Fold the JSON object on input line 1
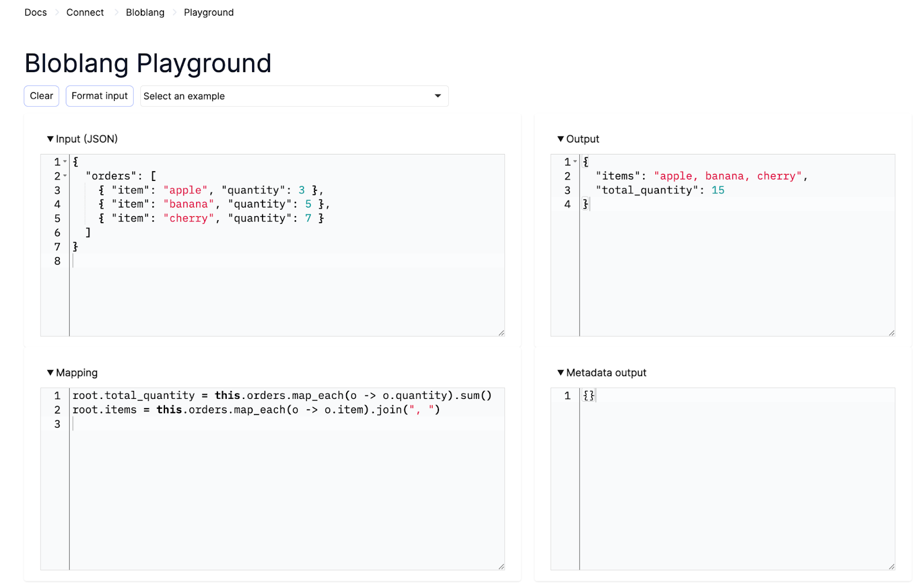 coord(63,162)
